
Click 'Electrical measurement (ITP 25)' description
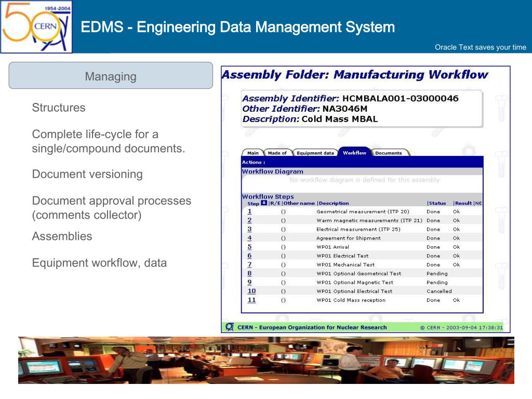click(x=358, y=229)
